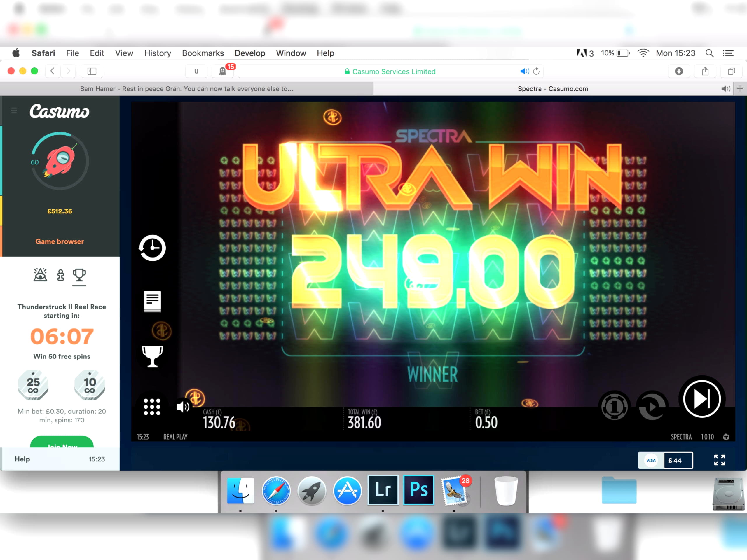The height and width of the screenshot is (560, 747).
Task: Open the Safari menu
Action: tap(43, 53)
